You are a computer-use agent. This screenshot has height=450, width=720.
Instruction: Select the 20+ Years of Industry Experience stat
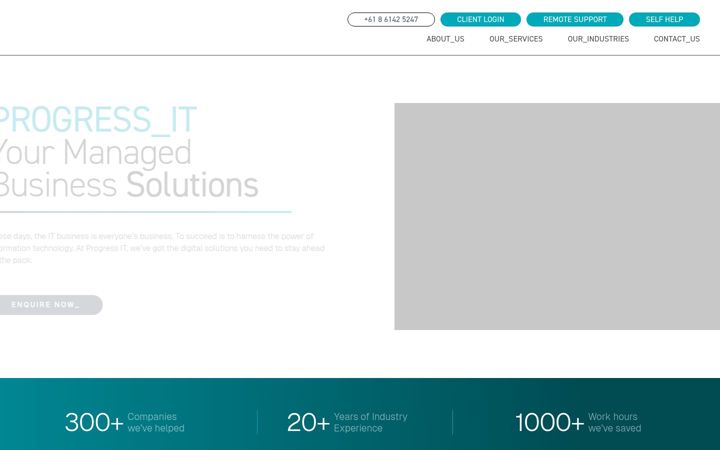click(x=347, y=422)
